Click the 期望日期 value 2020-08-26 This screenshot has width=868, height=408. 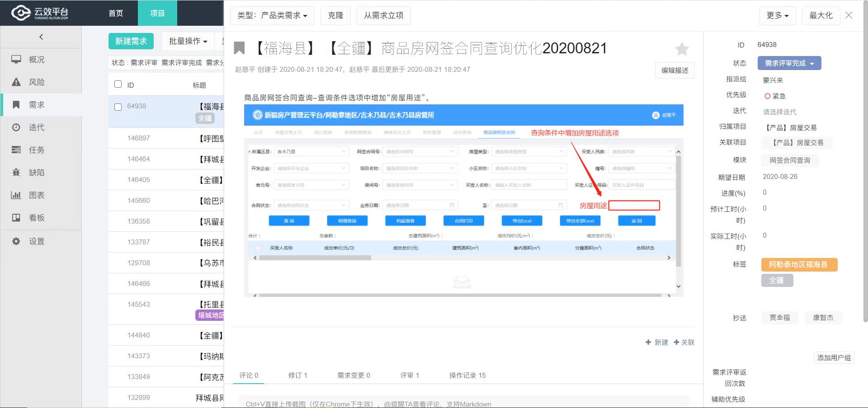tap(780, 177)
